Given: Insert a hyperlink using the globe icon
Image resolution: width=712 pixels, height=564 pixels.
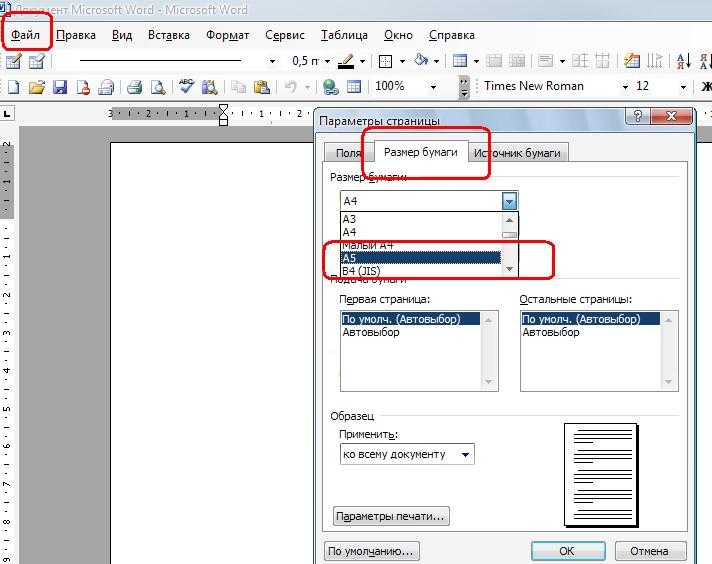Looking at the screenshot, I should (330, 87).
